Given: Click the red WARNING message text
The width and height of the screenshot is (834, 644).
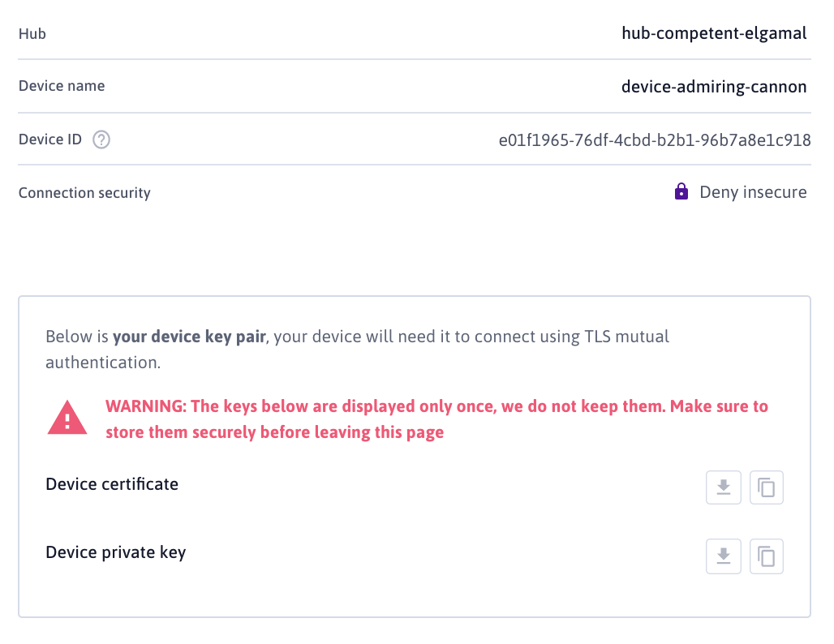Looking at the screenshot, I should point(436,419).
